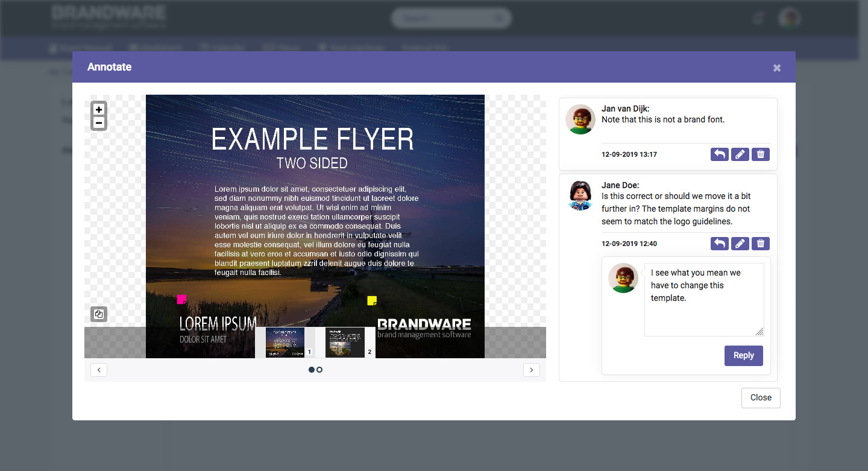Image resolution: width=868 pixels, height=471 pixels.
Task: Click the reply textarea resize handle
Action: [x=759, y=332]
